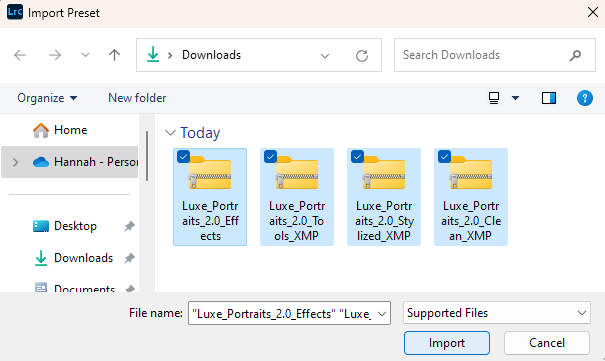
Task: Click the change view layout icon
Action: [494, 98]
